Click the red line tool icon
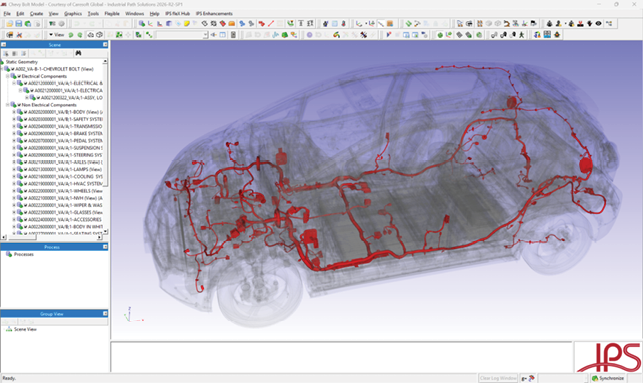 (271, 23)
